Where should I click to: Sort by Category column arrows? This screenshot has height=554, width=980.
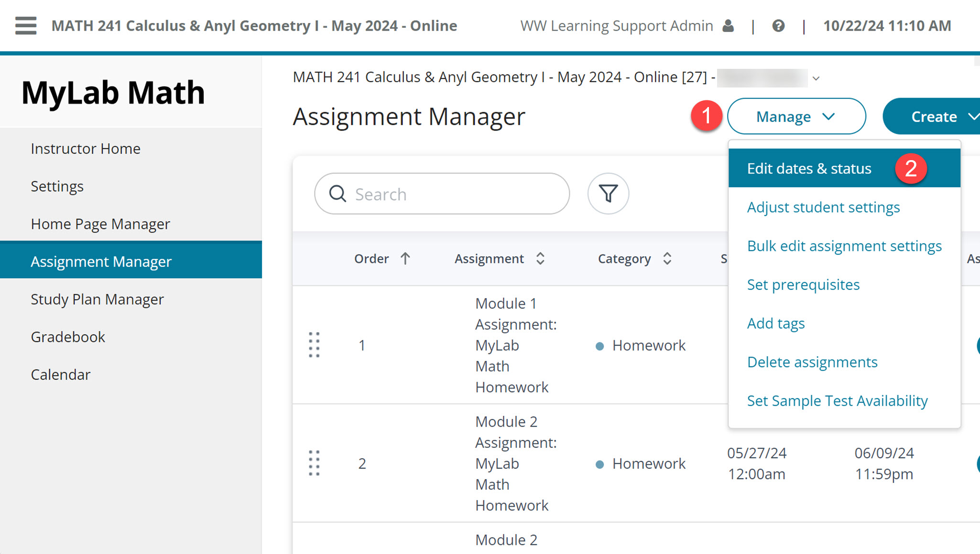click(667, 259)
